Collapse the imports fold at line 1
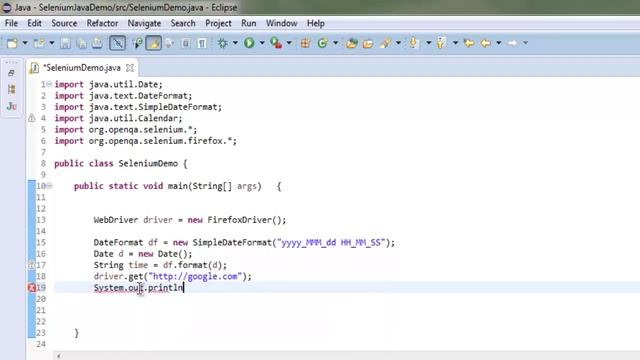Screen dimensions: 640x360 coord(49,84)
